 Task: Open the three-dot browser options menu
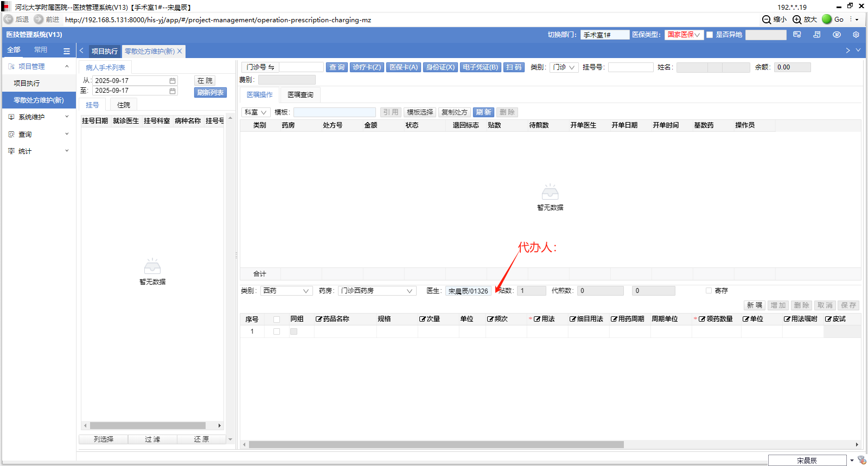coord(851,20)
